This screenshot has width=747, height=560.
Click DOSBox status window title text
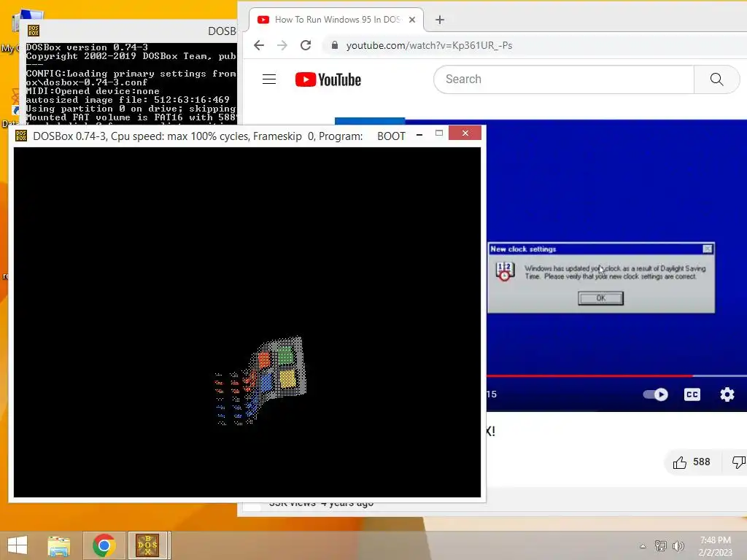222,31
